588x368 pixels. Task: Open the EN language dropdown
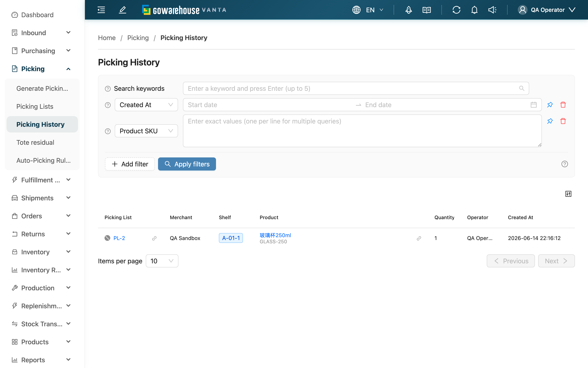(374, 10)
